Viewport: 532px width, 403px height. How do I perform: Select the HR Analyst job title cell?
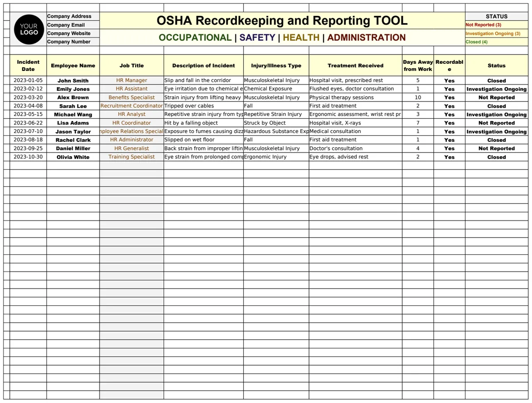pyautogui.click(x=132, y=114)
